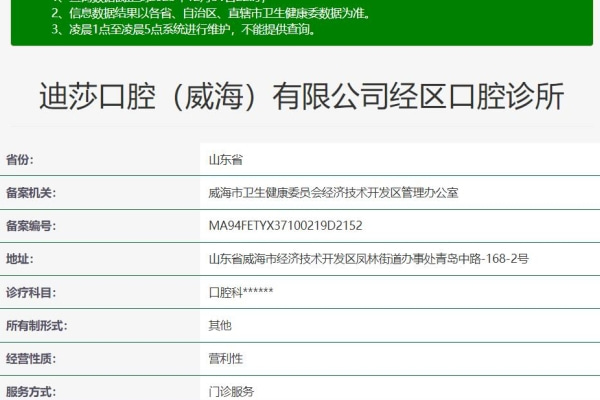The image size is (600, 400).
Task: Click the 地址 label
Action: (20, 259)
